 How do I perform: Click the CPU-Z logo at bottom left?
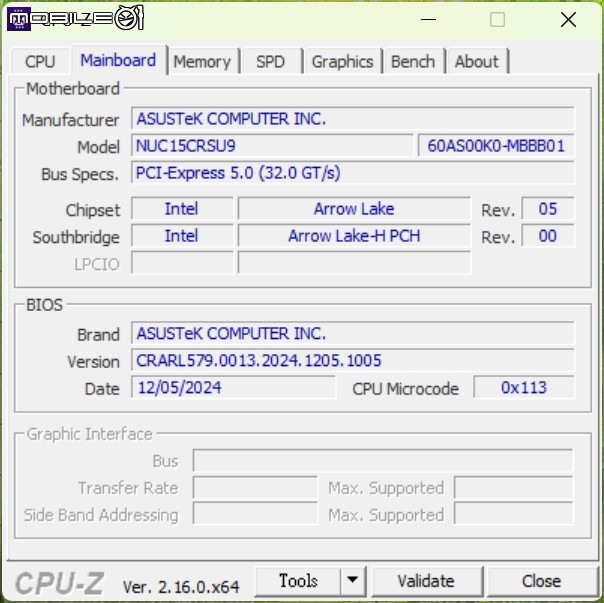(60, 583)
